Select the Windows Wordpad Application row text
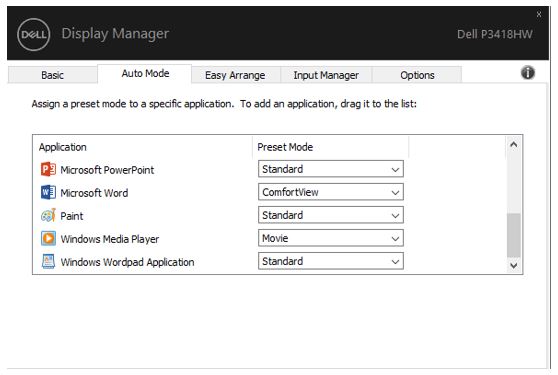The image size is (558, 375). pos(127,262)
